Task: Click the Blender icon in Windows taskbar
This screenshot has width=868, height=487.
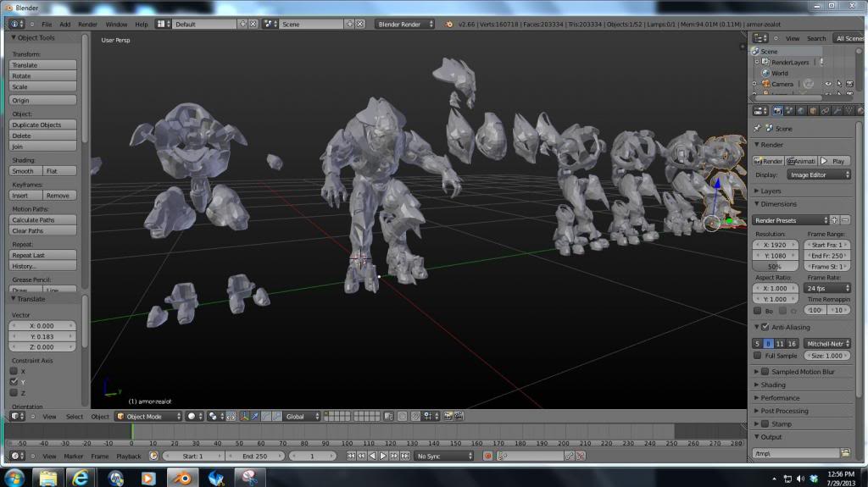Action: [182, 478]
